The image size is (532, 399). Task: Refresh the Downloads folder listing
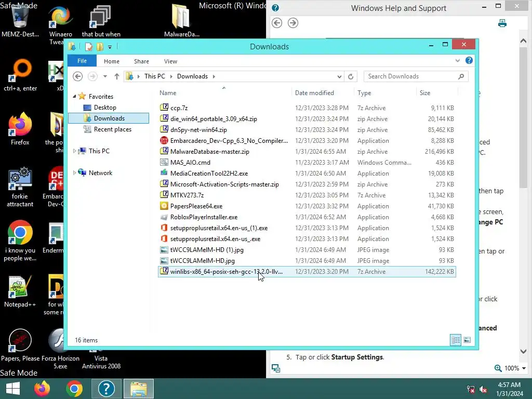[351, 76]
